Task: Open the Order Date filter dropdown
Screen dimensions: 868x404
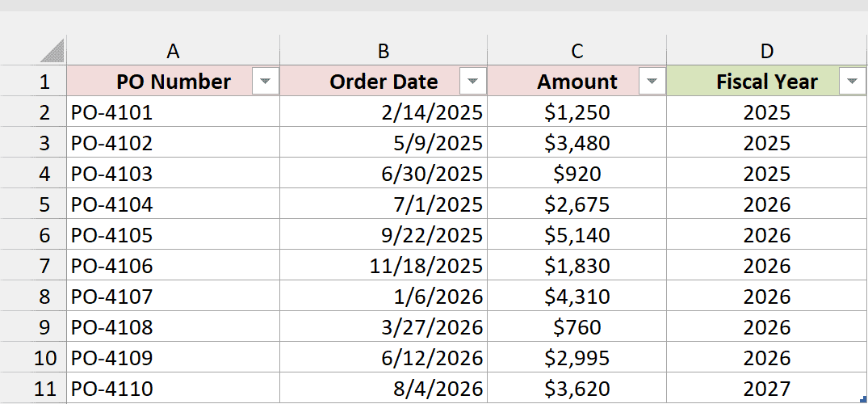Action: point(472,82)
